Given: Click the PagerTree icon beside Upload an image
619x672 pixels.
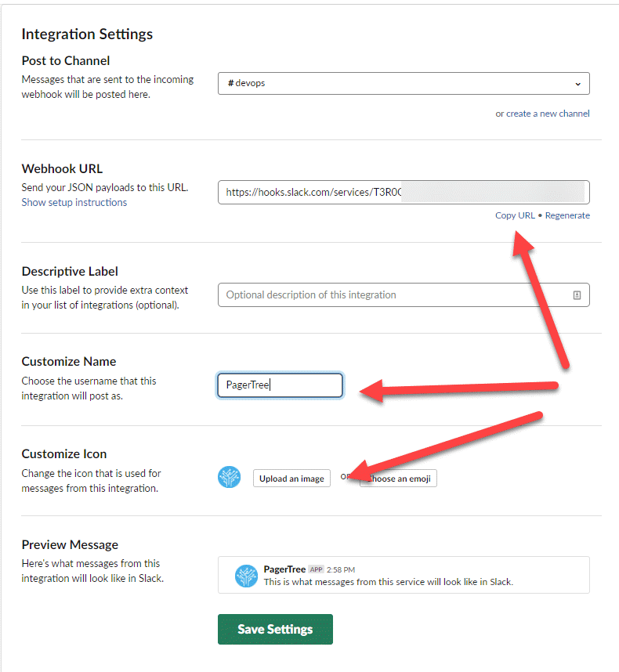Looking at the screenshot, I should tap(229, 478).
